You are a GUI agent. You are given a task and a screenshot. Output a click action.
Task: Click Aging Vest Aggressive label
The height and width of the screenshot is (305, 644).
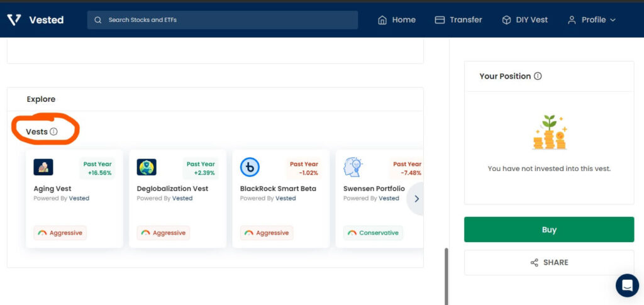65,233
